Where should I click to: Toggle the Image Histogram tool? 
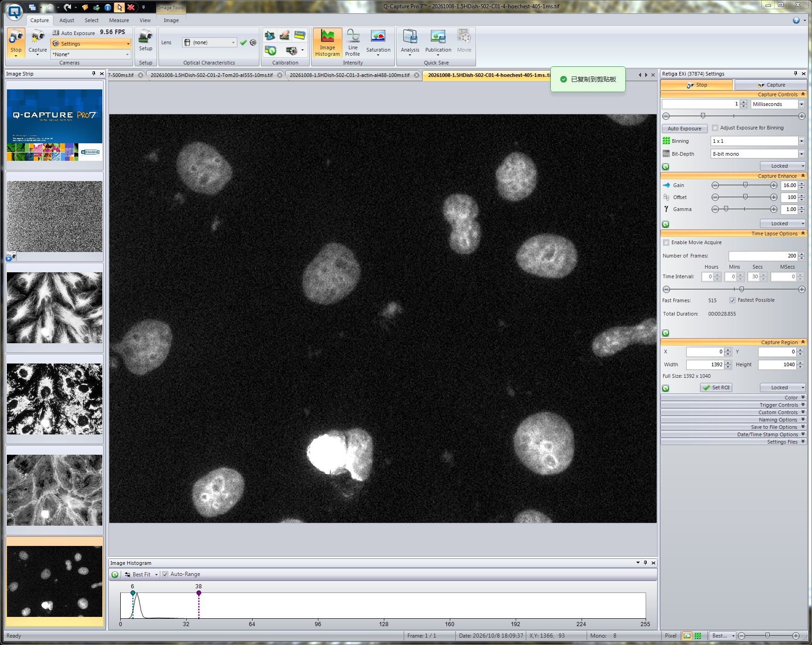[x=327, y=42]
